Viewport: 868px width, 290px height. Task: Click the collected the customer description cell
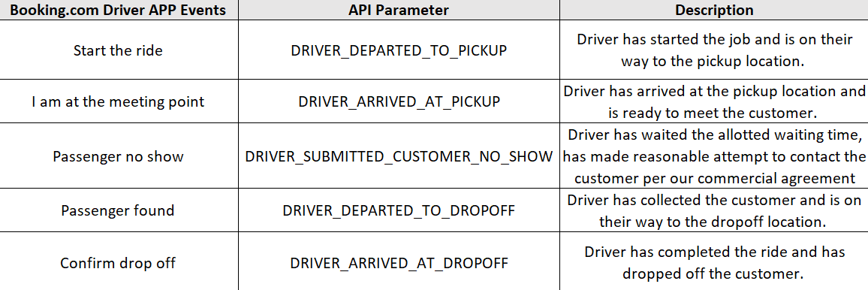coord(713,211)
